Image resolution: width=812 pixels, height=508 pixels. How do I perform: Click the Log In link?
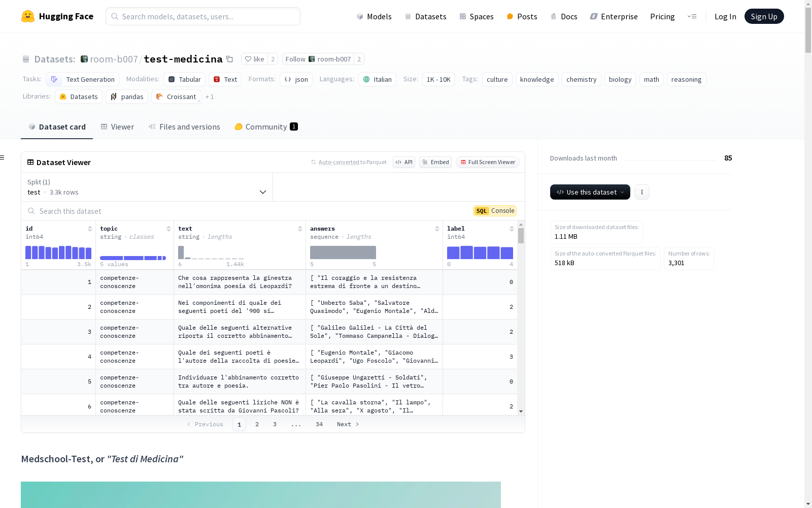pyautogui.click(x=725, y=16)
